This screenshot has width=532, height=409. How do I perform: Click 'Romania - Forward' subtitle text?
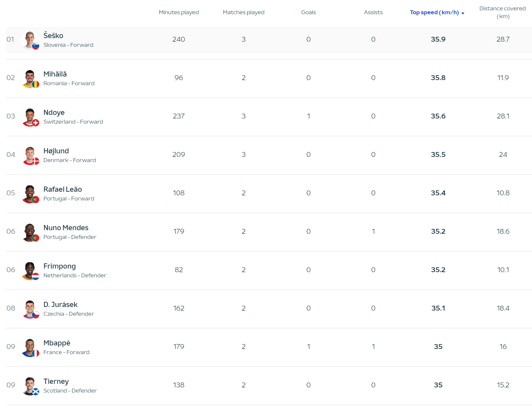(69, 83)
